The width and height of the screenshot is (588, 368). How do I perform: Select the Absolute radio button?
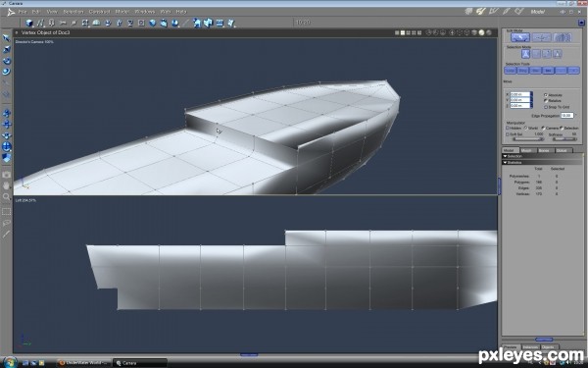pos(546,95)
